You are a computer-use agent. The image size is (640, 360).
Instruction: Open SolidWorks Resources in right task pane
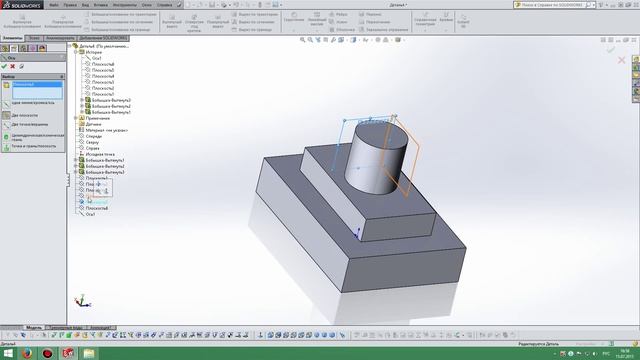click(636, 60)
